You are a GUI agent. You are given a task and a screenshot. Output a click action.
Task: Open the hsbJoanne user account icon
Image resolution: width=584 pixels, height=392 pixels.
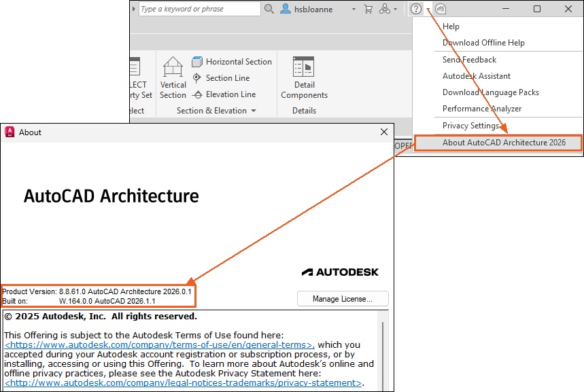[x=286, y=9]
